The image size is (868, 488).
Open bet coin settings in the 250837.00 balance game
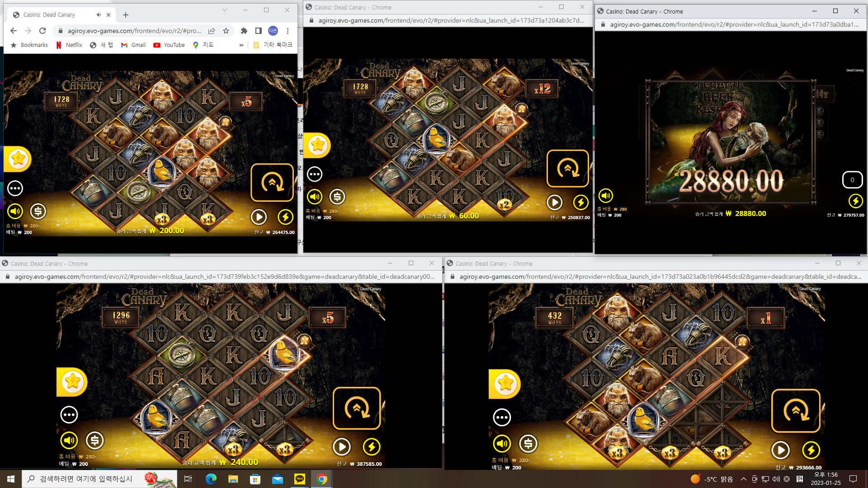pos(337,197)
